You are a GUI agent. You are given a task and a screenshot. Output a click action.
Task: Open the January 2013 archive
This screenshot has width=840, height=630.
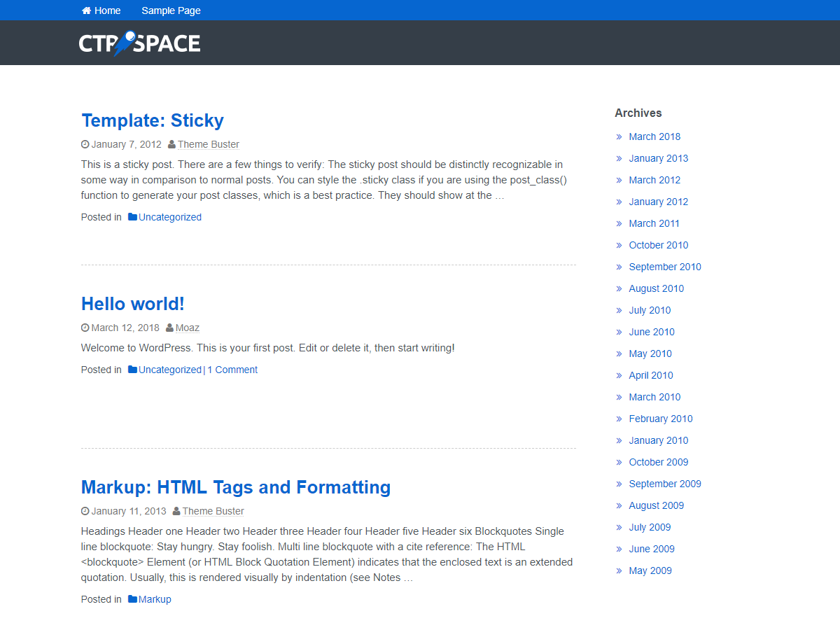click(x=658, y=158)
